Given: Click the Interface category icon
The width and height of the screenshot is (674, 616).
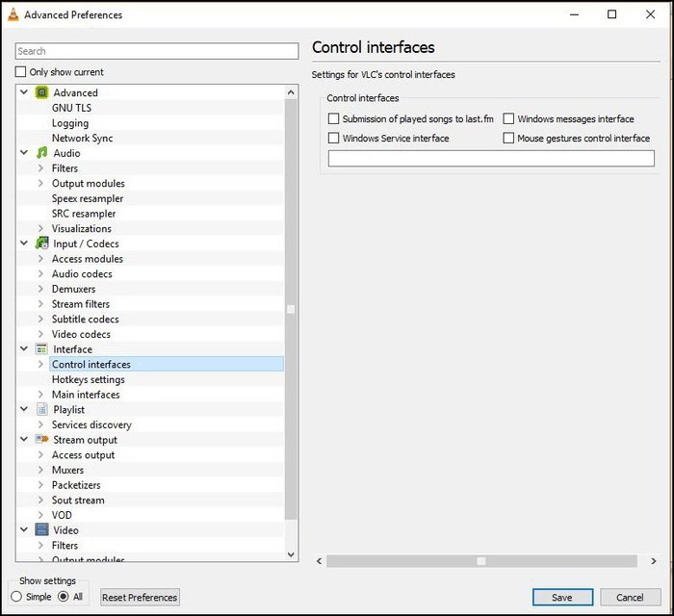Looking at the screenshot, I should tap(41, 348).
